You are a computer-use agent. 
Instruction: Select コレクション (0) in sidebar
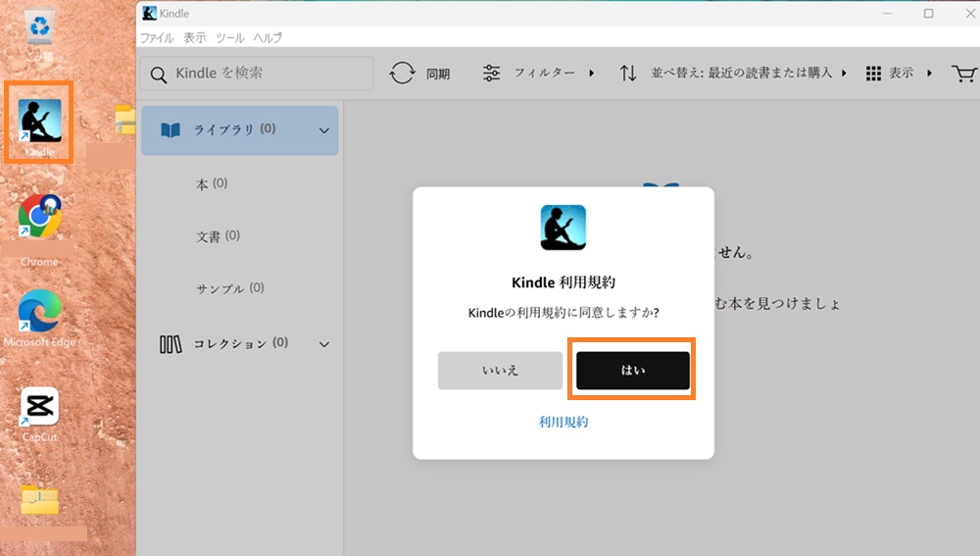click(241, 343)
